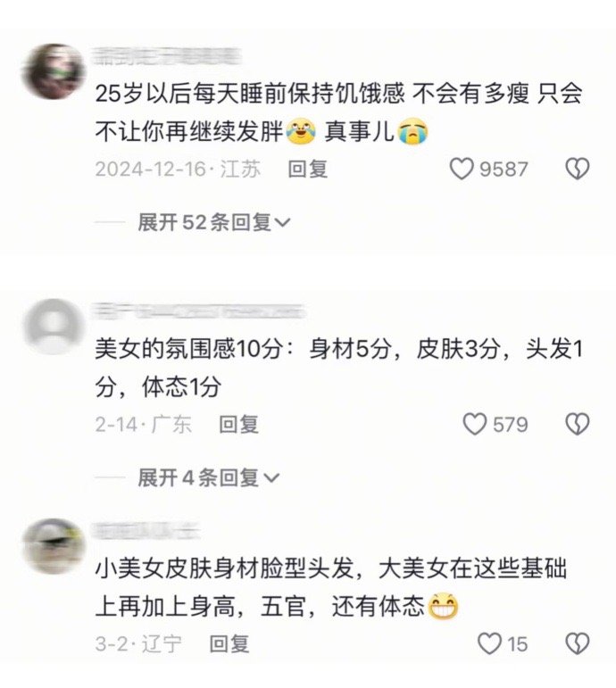Expand 展开52条回复 replies
Image resolution: width=616 pixels, height=688 pixels.
tap(214, 222)
